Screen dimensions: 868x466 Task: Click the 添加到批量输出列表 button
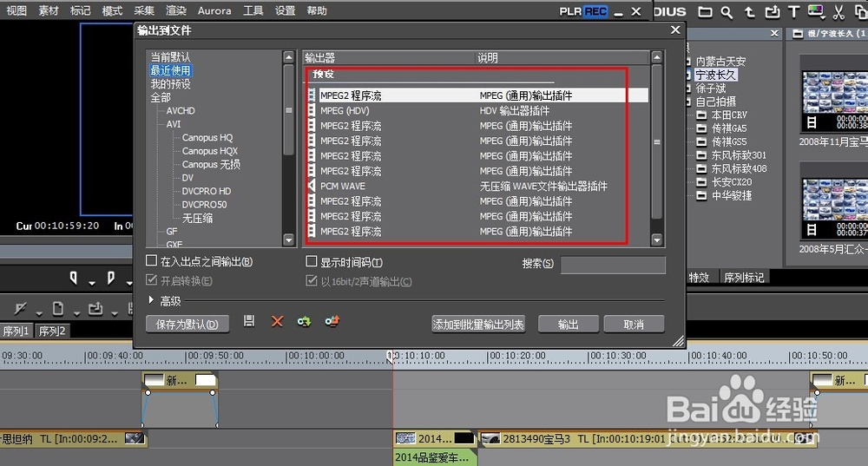click(x=478, y=324)
